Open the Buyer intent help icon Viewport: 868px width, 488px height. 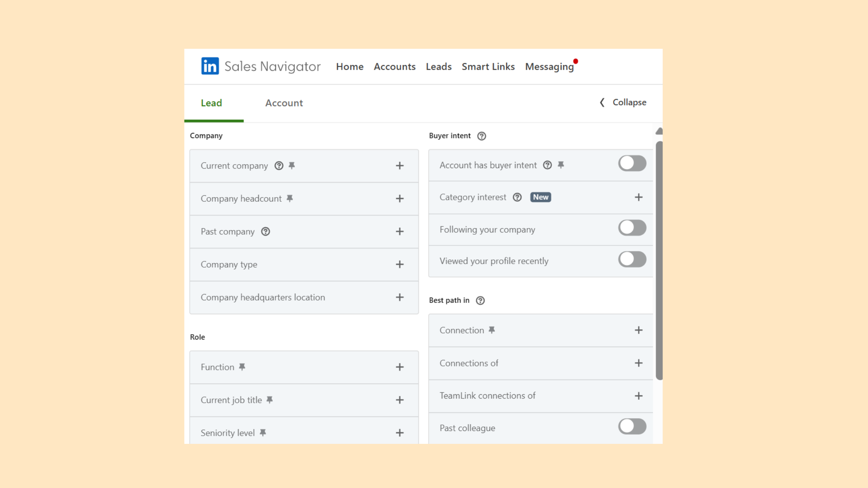pos(482,136)
